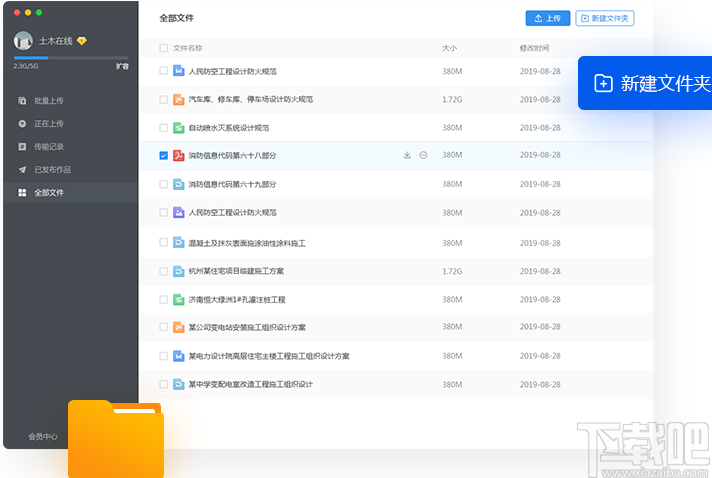Click the file name 某中学变配电室改造工程施工组织设计

[251, 384]
